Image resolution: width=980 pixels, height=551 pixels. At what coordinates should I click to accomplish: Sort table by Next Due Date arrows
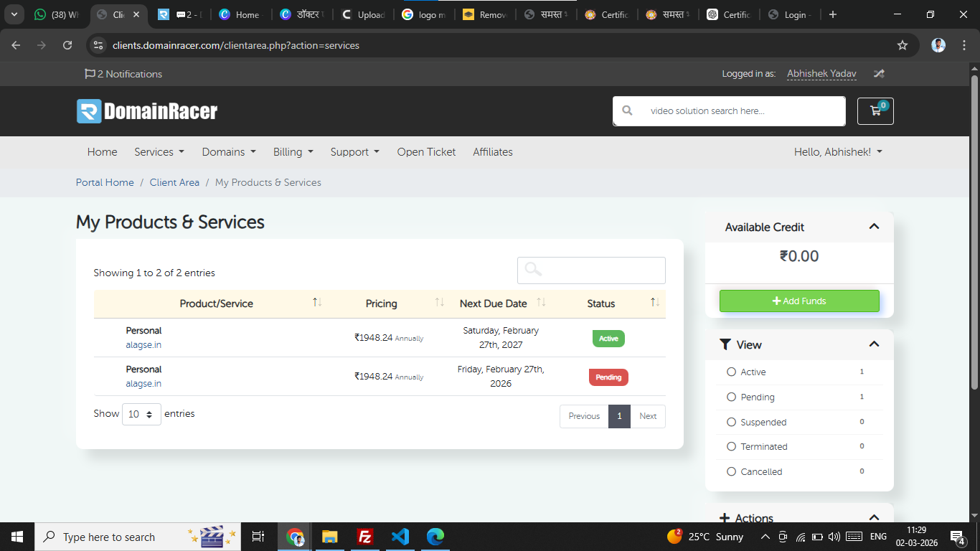coord(542,303)
